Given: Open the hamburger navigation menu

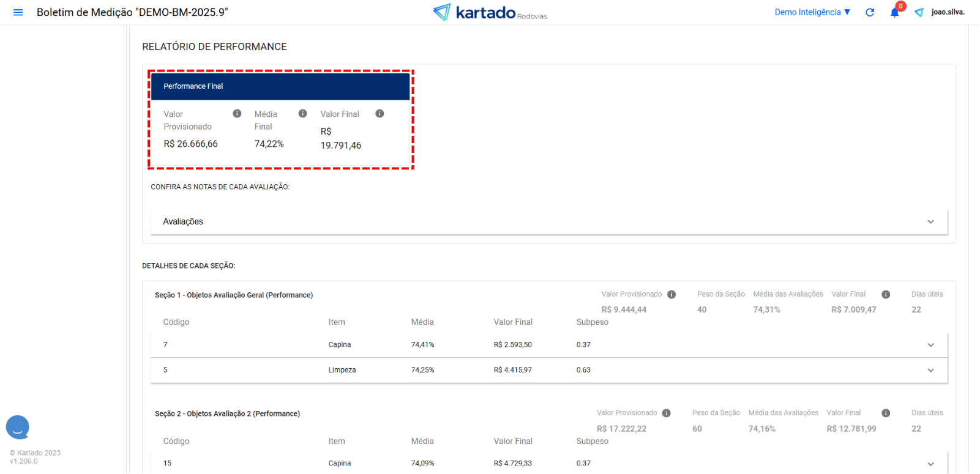Looking at the screenshot, I should (x=18, y=12).
